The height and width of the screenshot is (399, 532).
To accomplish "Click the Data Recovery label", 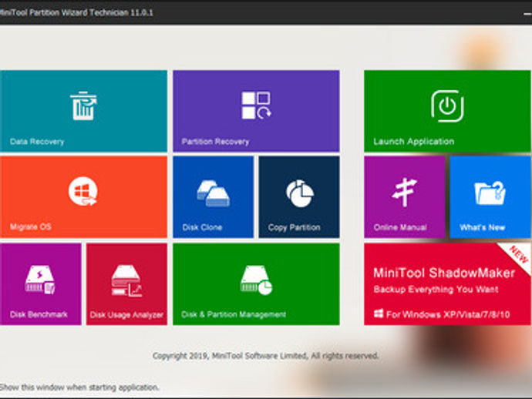I will pyautogui.click(x=37, y=142).
